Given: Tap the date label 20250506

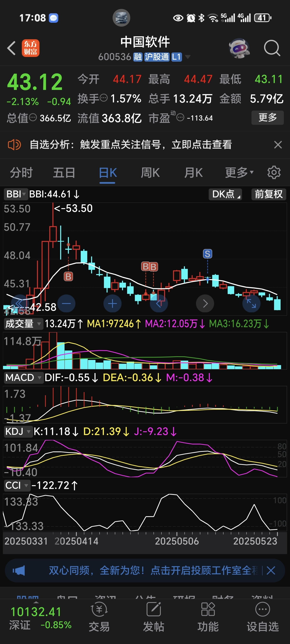Looking at the screenshot, I should (x=177, y=541).
